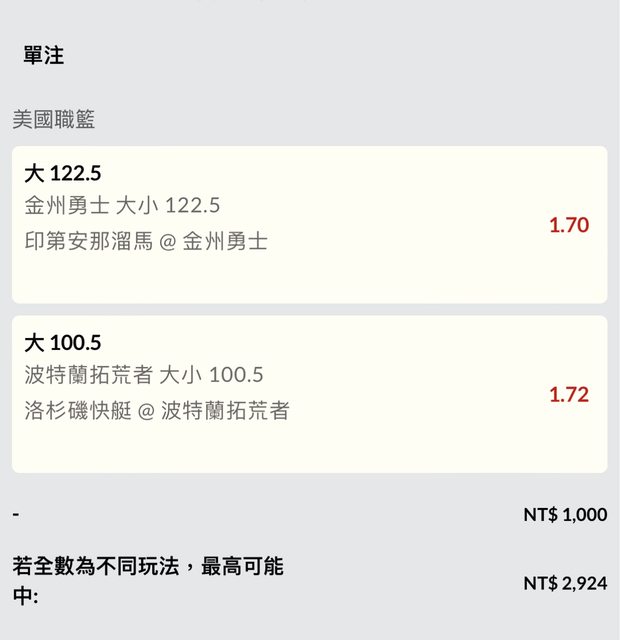Tap the 中: text under the payout label
620x640 pixels.
25,597
